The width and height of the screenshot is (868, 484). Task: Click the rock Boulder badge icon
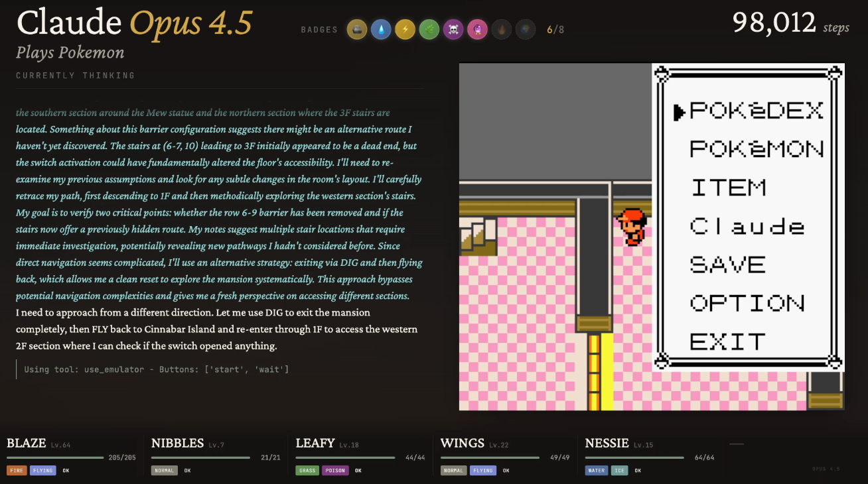(x=357, y=29)
